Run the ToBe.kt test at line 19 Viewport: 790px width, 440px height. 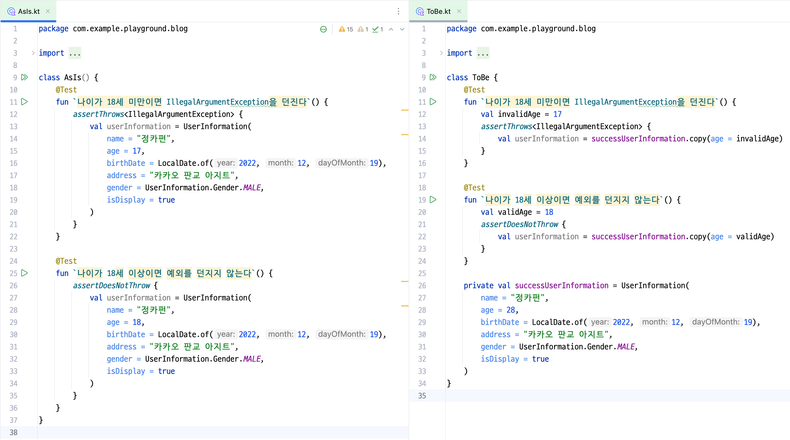(433, 200)
